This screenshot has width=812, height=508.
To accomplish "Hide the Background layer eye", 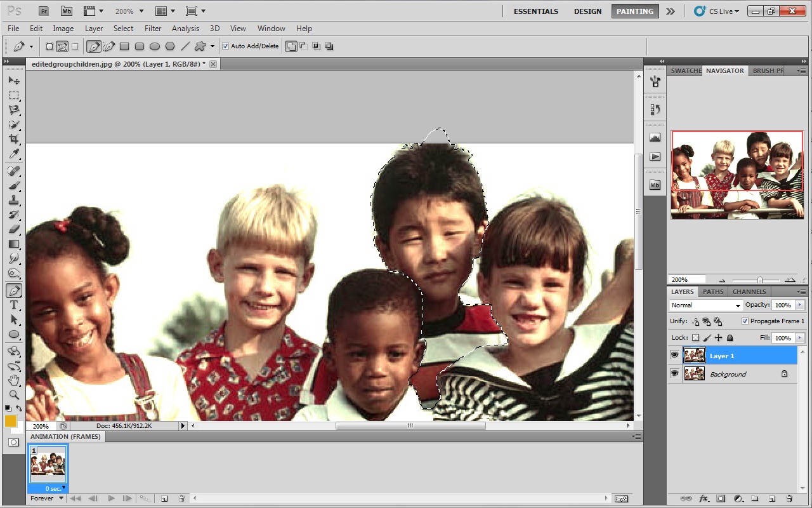I will click(x=674, y=374).
